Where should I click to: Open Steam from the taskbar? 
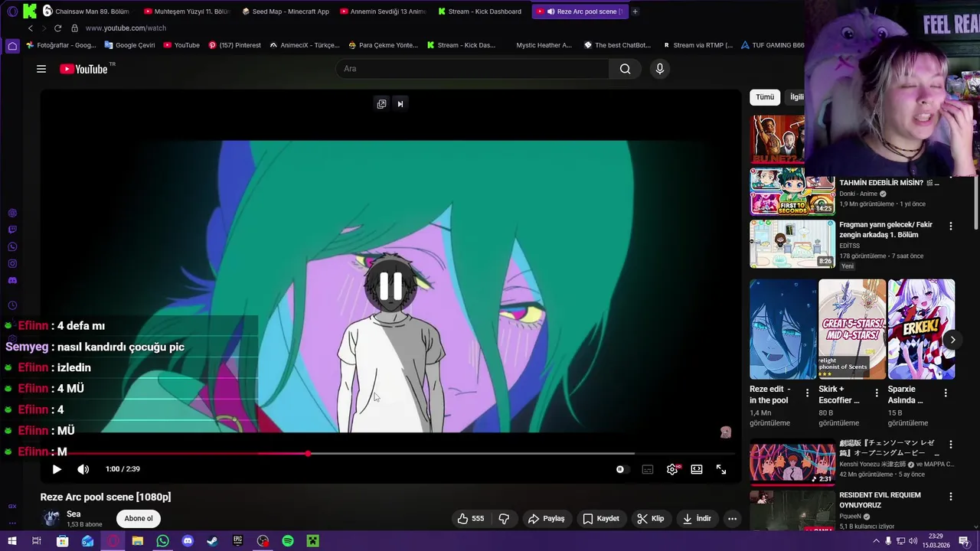[x=212, y=541]
